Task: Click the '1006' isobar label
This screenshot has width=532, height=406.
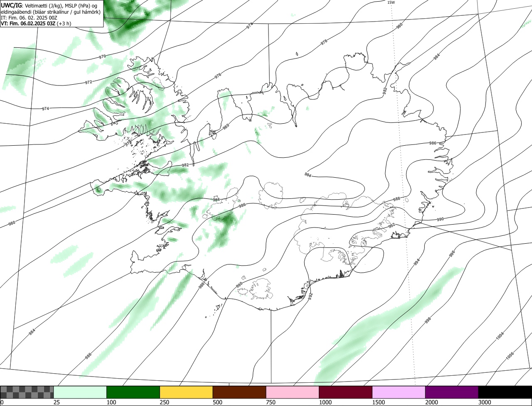Action: (x=510, y=356)
